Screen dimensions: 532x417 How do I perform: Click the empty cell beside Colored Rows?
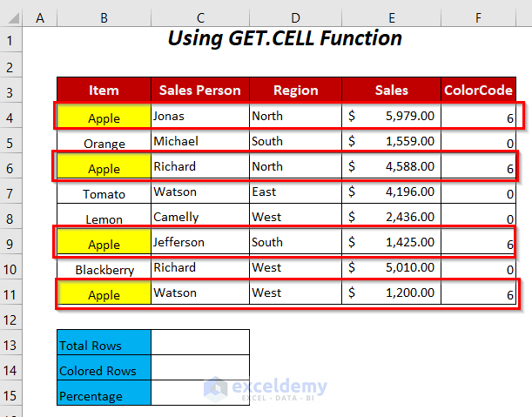[x=200, y=370]
